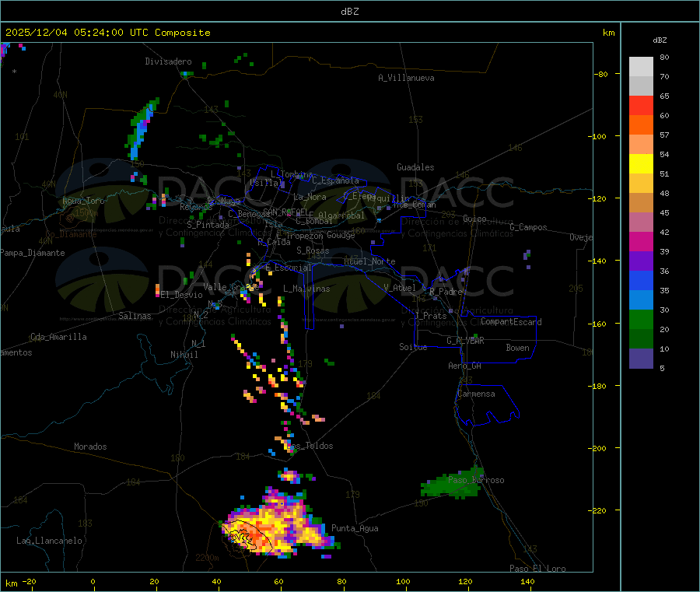Click the S_Pintada map label
This screenshot has height=592, width=700.
[x=208, y=225]
